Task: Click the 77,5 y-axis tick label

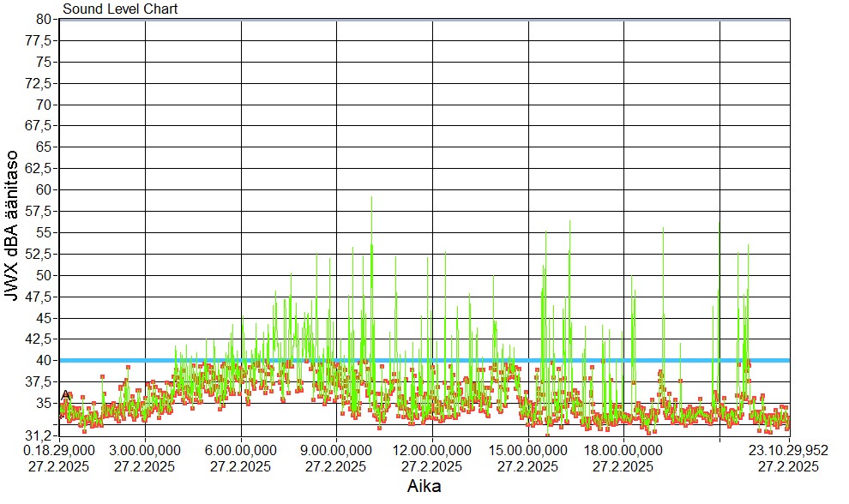Action: click(x=39, y=41)
